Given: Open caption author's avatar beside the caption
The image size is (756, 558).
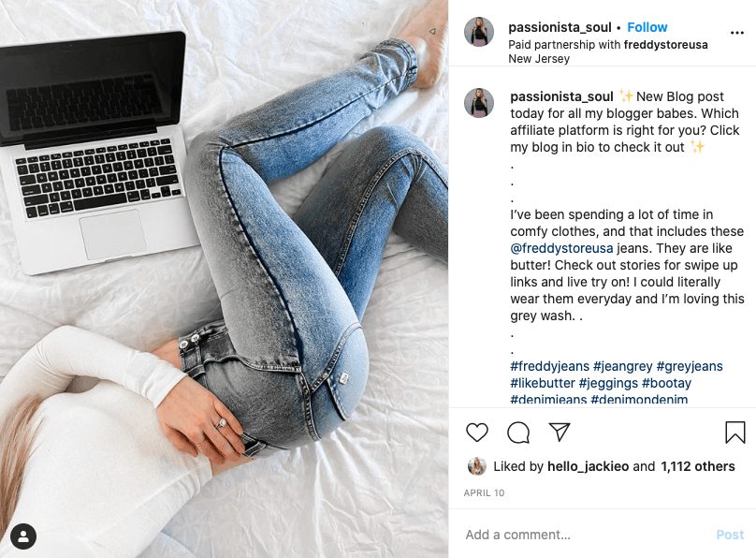Looking at the screenshot, I should 479,103.
